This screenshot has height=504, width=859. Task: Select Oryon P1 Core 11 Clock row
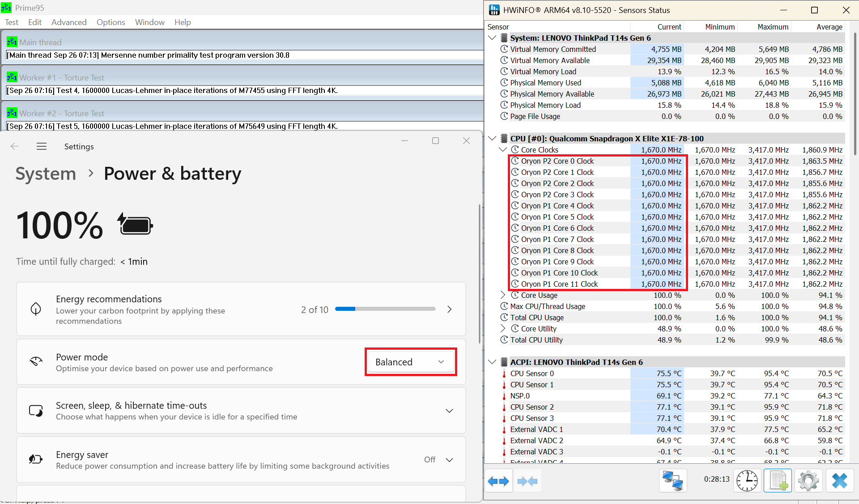pyautogui.click(x=677, y=284)
